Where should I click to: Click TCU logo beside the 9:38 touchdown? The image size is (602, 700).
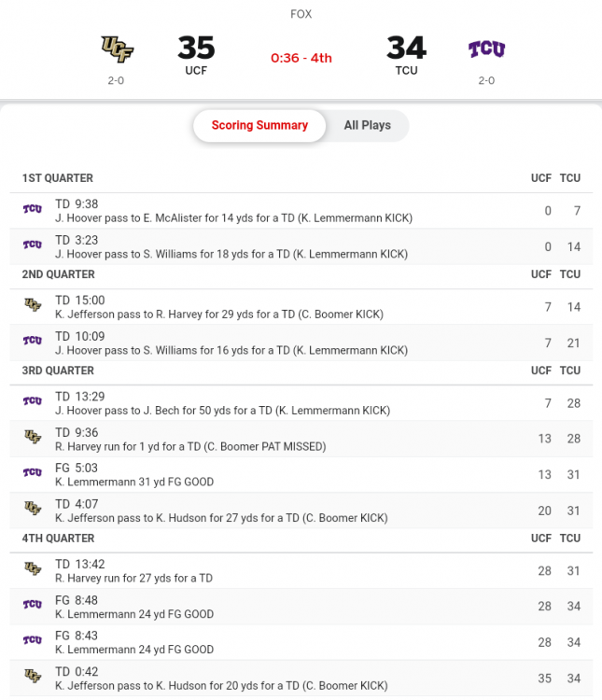[x=33, y=210]
